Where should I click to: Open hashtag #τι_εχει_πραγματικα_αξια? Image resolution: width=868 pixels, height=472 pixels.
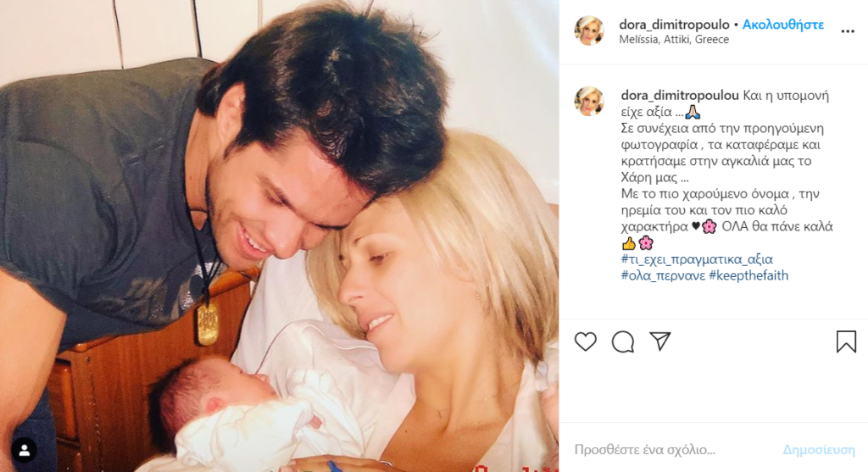pyautogui.click(x=697, y=259)
